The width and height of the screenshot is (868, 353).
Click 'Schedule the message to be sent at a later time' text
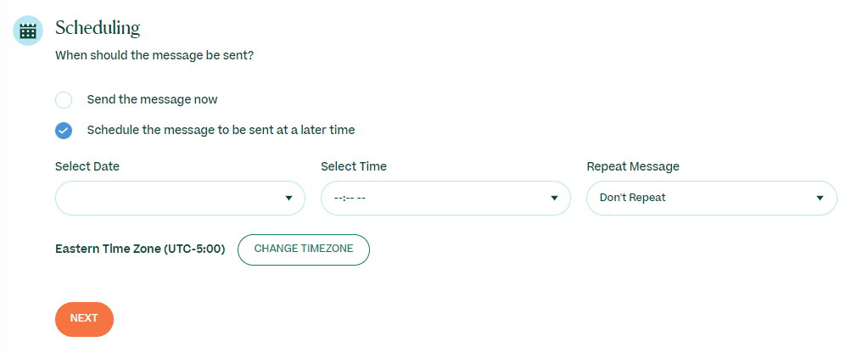point(221,130)
